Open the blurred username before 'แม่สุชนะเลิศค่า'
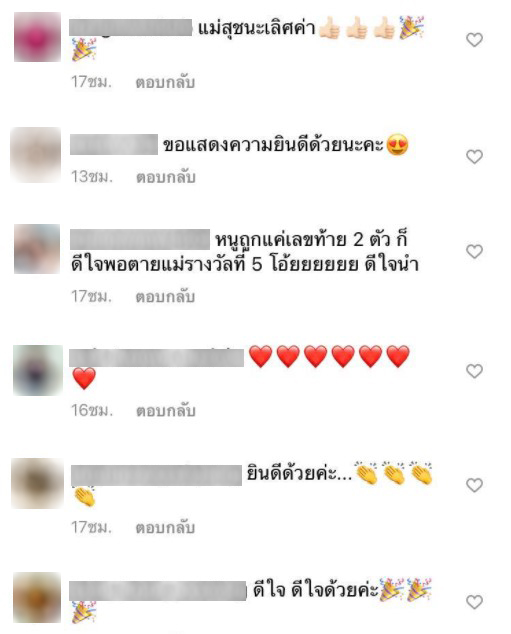The image size is (511, 634). [131, 27]
